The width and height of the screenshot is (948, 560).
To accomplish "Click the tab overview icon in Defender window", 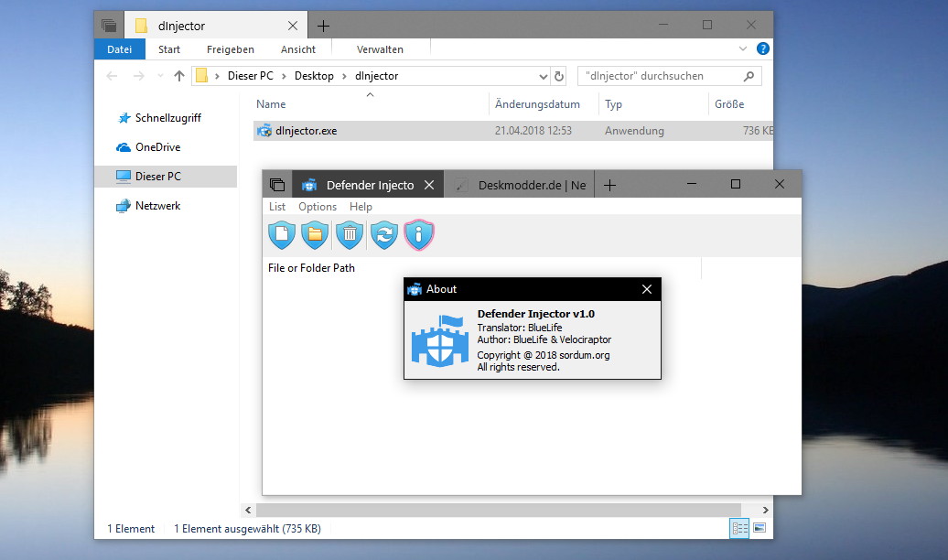I will click(277, 185).
